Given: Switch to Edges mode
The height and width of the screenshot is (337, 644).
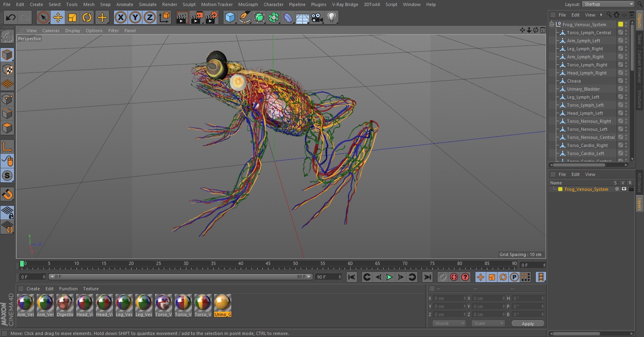Looking at the screenshot, I should [x=7, y=114].
